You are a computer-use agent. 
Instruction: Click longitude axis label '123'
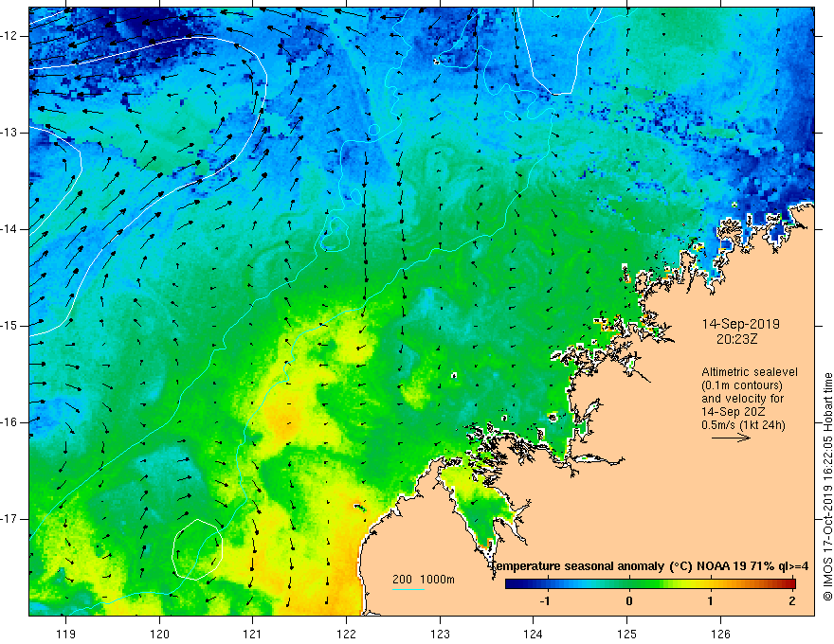[440, 634]
